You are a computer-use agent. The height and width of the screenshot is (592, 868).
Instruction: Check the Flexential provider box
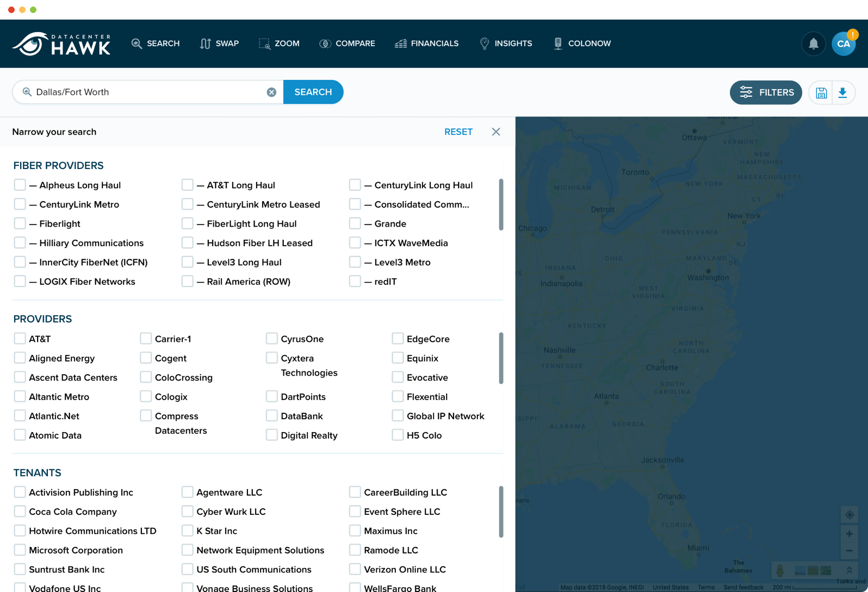pos(398,396)
